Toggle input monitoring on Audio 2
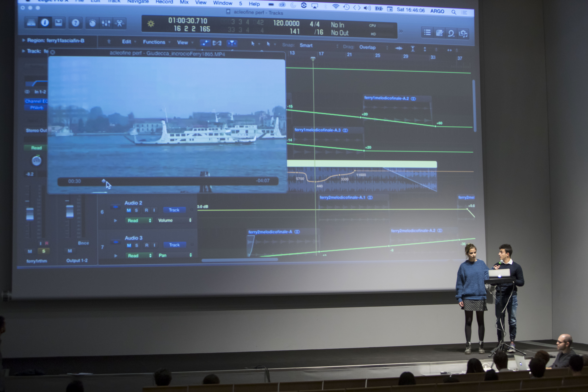588x392 pixels. click(x=154, y=210)
